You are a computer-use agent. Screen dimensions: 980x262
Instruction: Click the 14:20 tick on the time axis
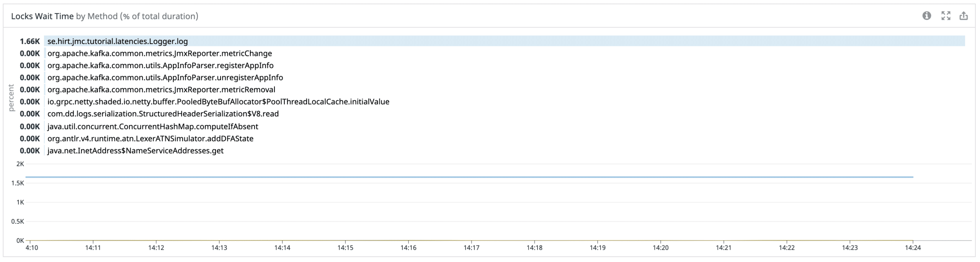[661, 248]
